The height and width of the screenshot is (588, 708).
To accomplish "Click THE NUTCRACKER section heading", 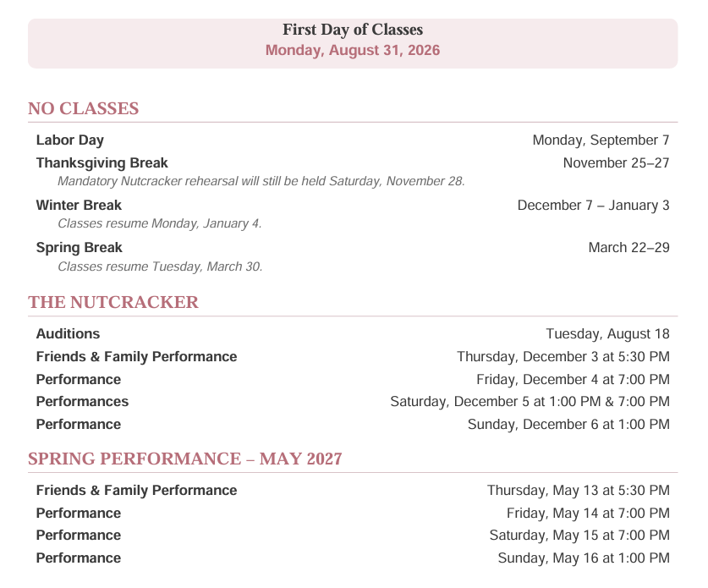I will (113, 302).
